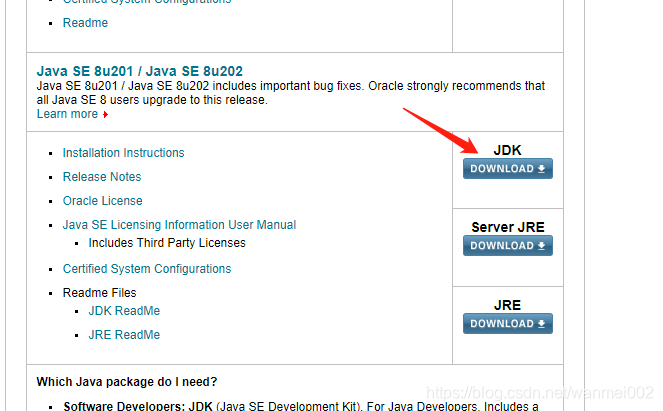Viewport: 663px width, 411px height.
Task: Select the 'JRE' label above last download button
Action: tap(507, 305)
